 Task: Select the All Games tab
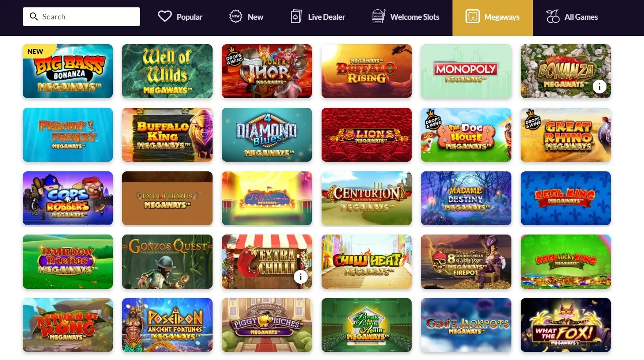[572, 17]
